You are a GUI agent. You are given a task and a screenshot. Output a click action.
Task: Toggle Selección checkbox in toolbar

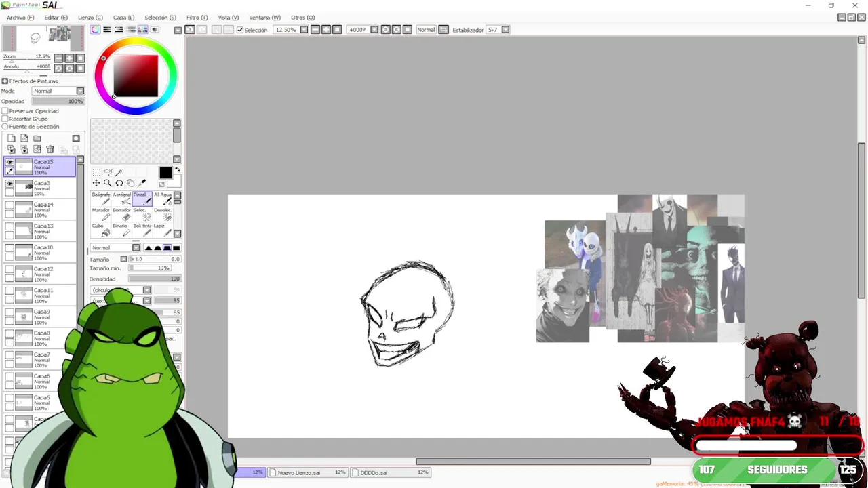pyautogui.click(x=240, y=30)
